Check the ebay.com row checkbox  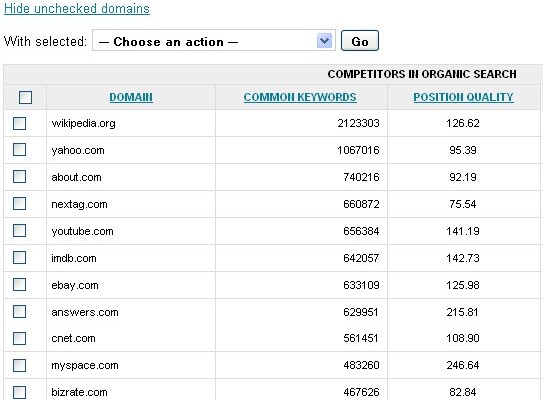click(x=19, y=285)
